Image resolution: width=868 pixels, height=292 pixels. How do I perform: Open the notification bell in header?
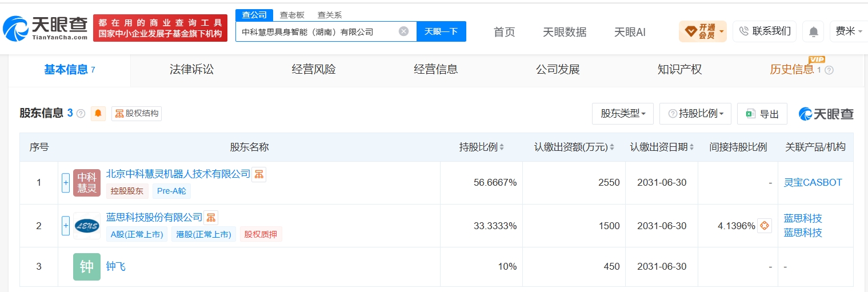click(x=813, y=31)
